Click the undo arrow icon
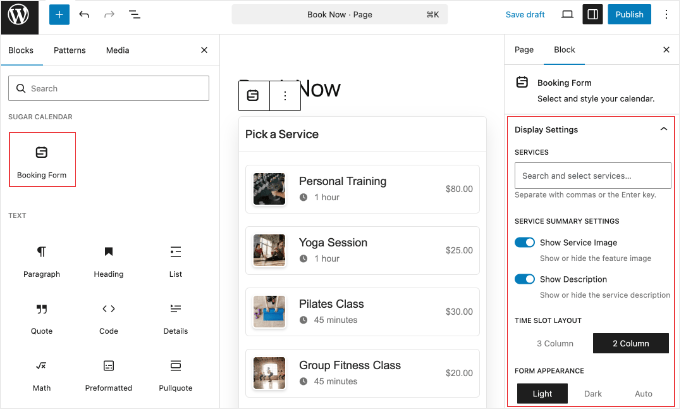The width and height of the screenshot is (680, 409). click(x=85, y=15)
